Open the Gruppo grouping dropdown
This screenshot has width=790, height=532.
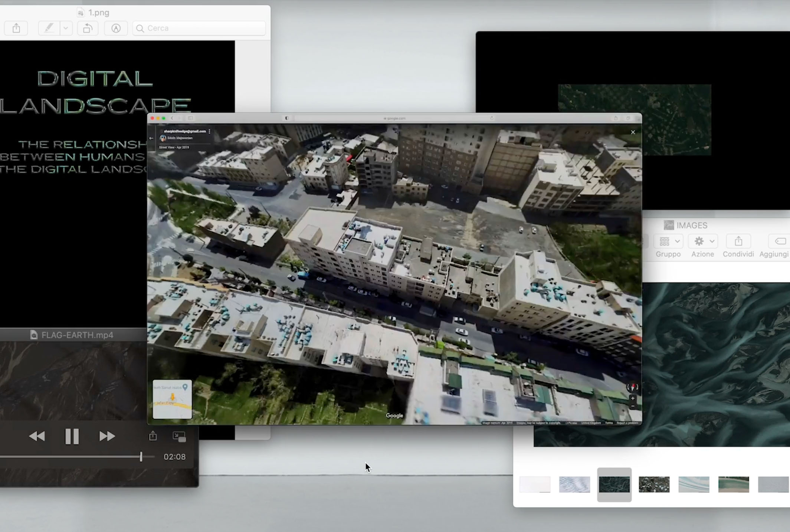668,242
